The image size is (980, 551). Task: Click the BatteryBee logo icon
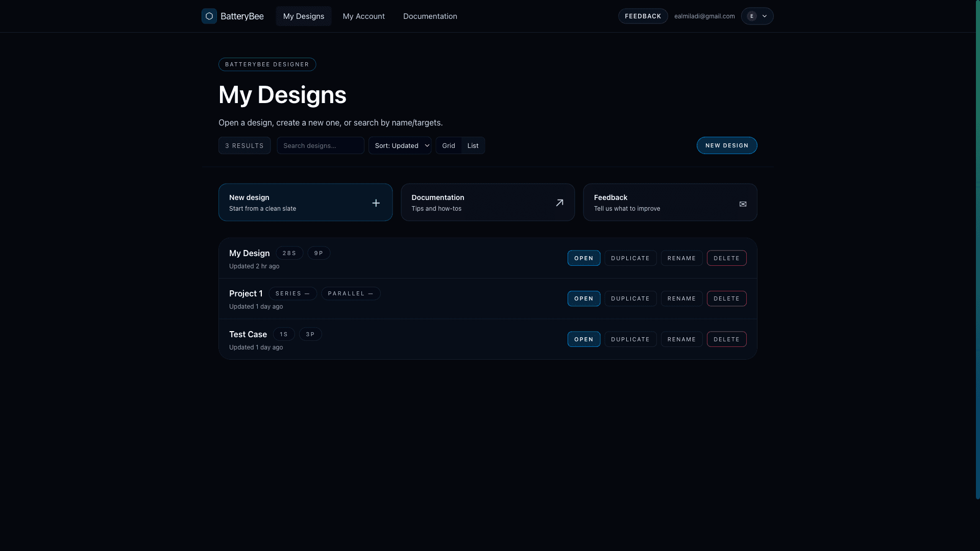209,16
